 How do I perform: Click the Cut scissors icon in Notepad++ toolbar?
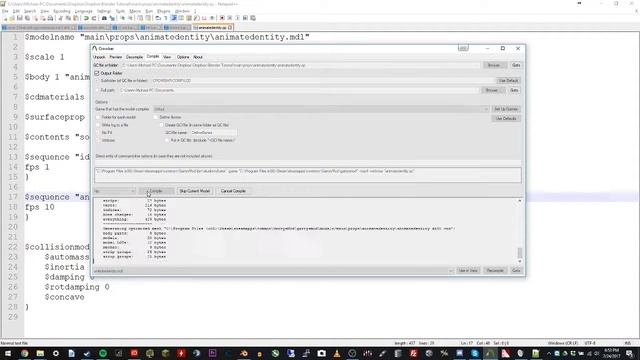[60, 18]
